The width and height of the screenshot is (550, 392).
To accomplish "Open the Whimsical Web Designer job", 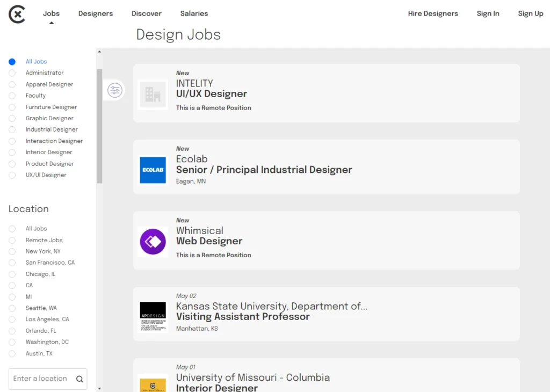I will 326,241.
